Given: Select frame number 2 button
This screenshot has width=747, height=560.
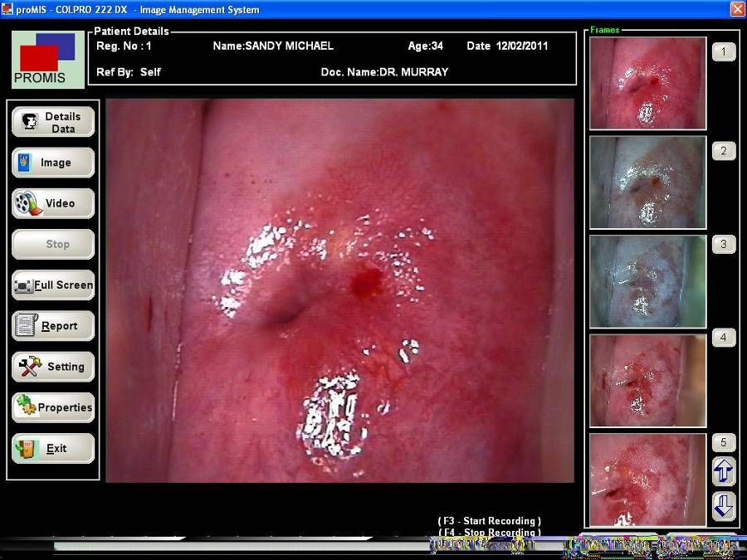Looking at the screenshot, I should 723,151.
